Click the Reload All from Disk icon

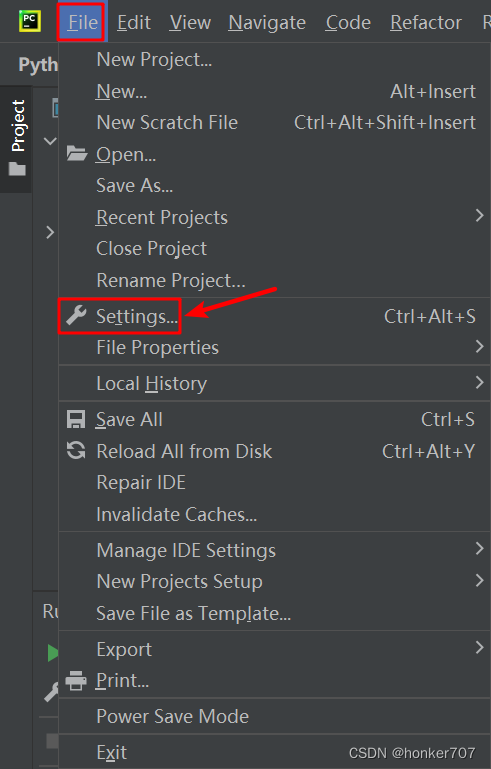[x=76, y=450]
